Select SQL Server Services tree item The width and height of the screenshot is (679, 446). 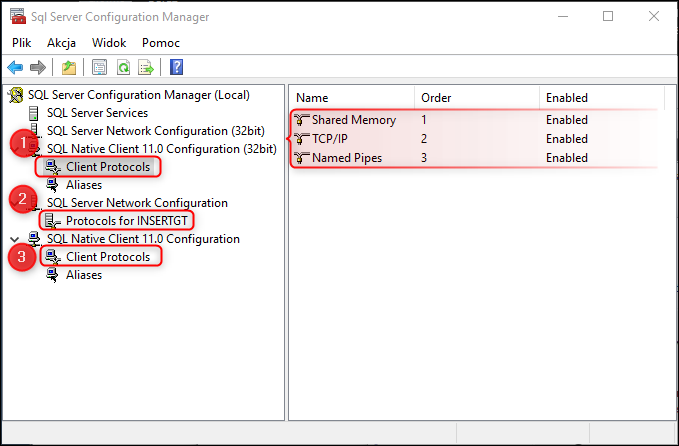pos(97,113)
